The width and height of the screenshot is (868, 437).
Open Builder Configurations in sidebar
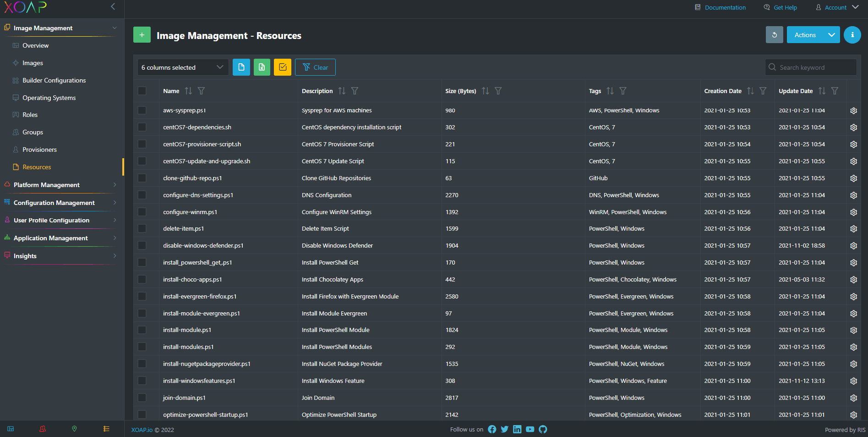[x=54, y=80]
